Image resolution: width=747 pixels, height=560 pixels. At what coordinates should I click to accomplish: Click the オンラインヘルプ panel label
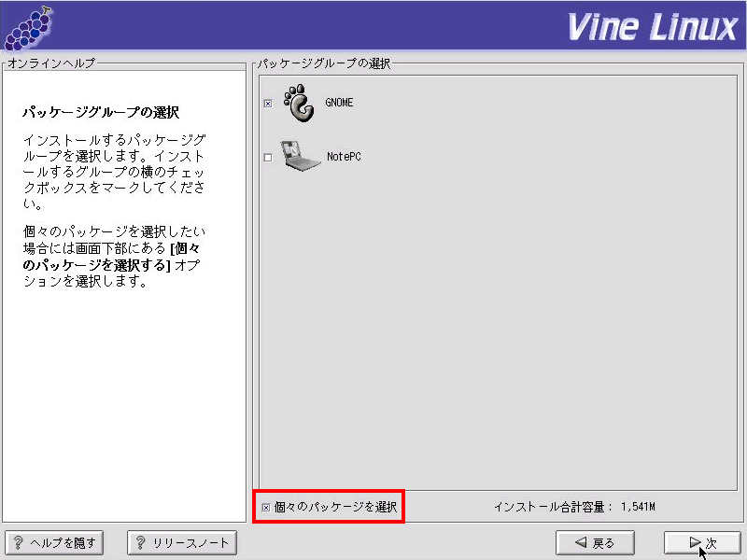click(51, 63)
